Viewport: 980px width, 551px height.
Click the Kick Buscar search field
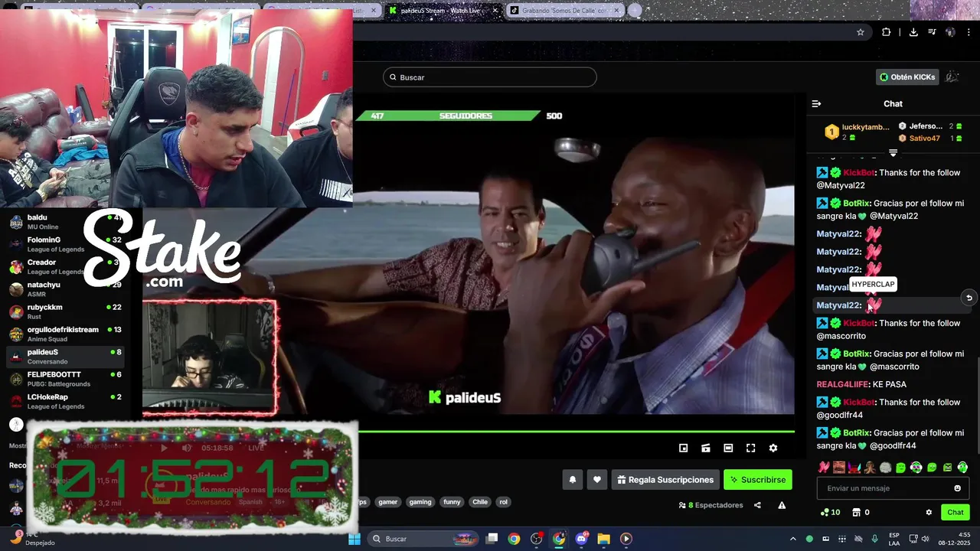[490, 77]
